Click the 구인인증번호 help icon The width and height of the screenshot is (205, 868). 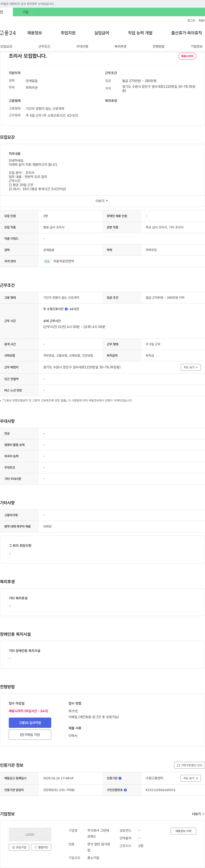tap(126, 790)
